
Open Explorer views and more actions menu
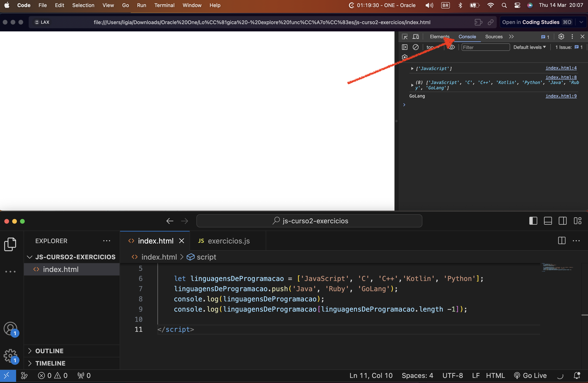[x=107, y=241]
